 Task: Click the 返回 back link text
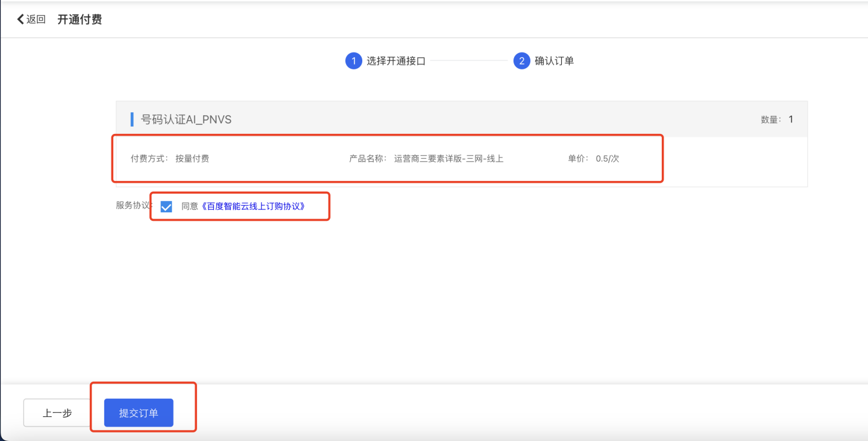tap(36, 19)
